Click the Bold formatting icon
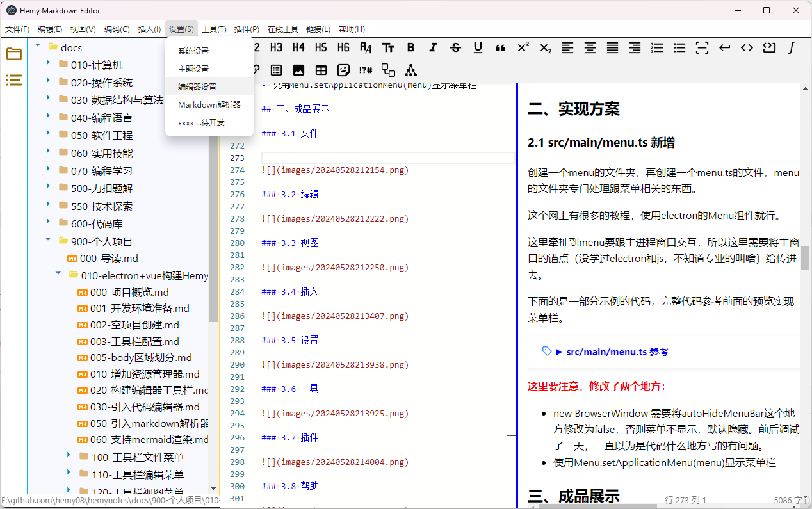 [x=411, y=47]
